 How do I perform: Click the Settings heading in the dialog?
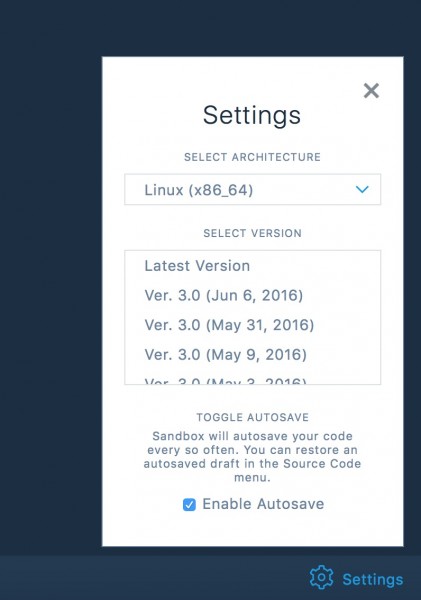pos(252,115)
